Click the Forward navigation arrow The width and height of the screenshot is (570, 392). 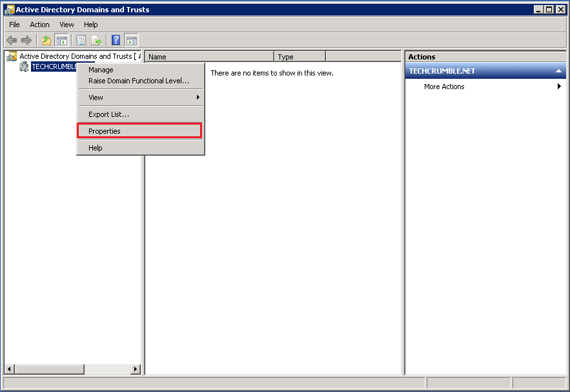point(25,39)
